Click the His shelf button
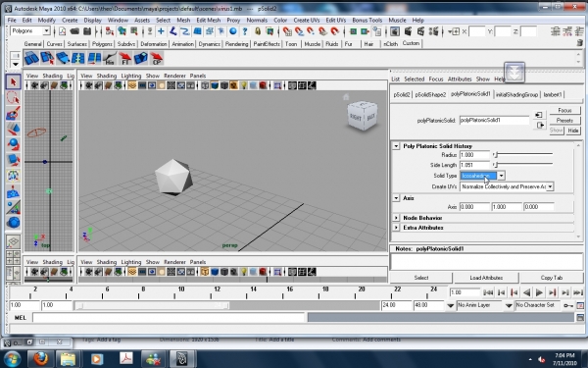The image size is (588, 368). pyautogui.click(x=109, y=58)
